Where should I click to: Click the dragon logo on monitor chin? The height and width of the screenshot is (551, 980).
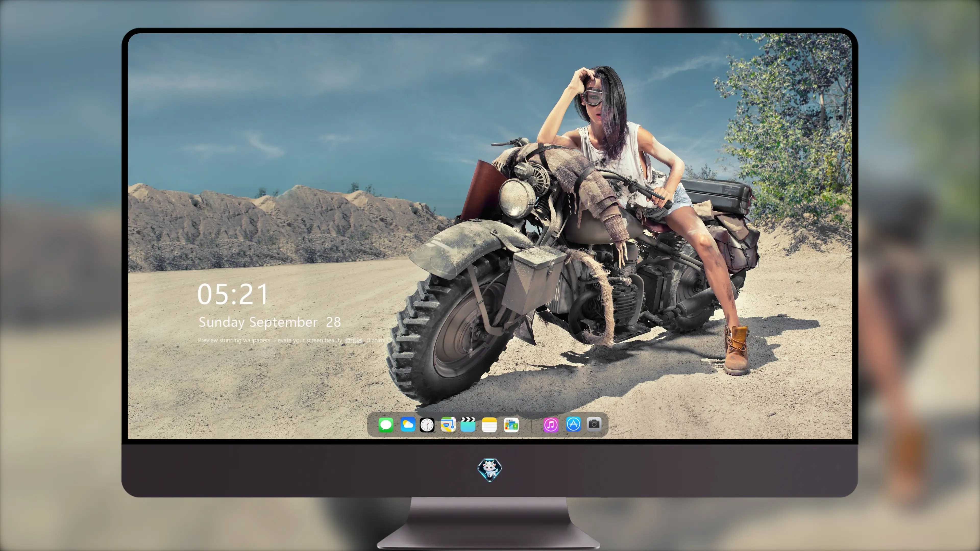tap(490, 470)
